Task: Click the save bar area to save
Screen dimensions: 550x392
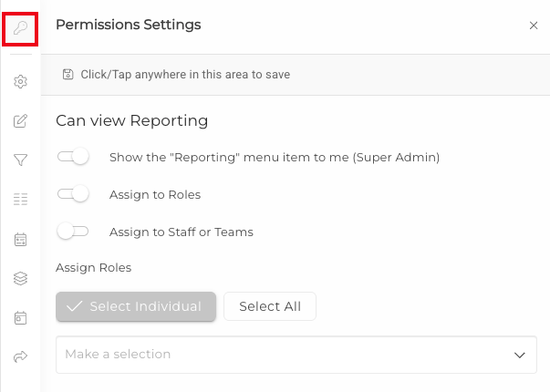Action: (296, 75)
